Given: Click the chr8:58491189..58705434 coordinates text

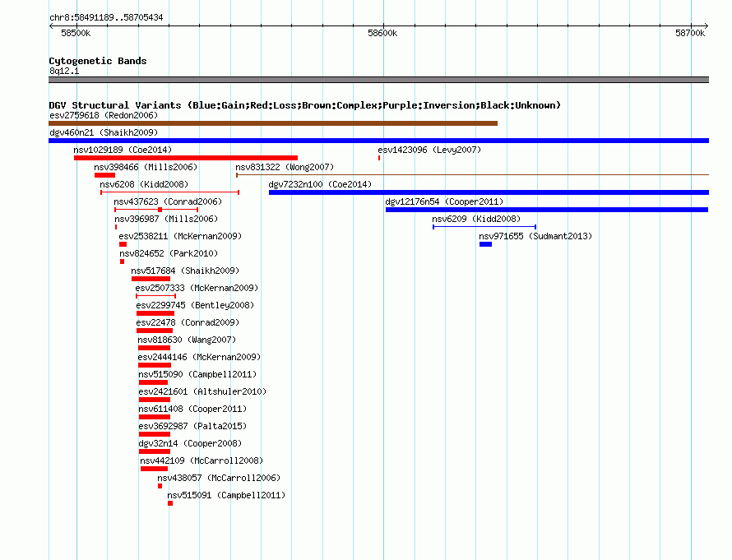Looking at the screenshot, I should pos(106,17).
